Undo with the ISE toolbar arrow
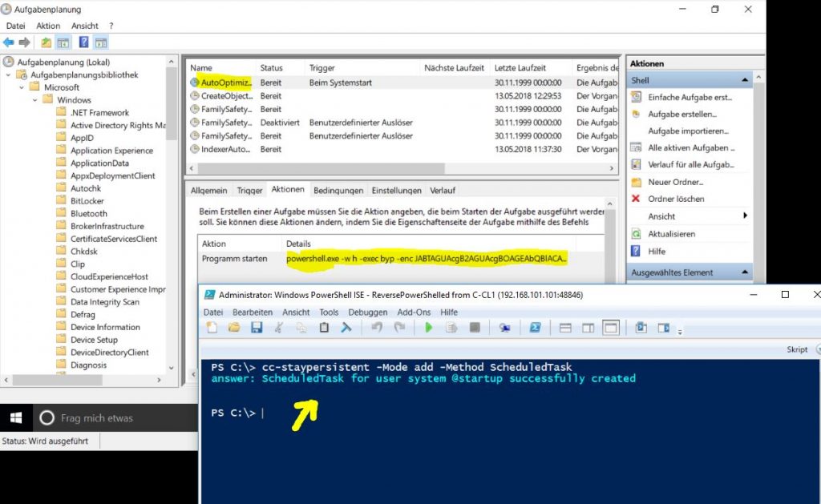The width and height of the screenshot is (821, 504). click(x=377, y=328)
